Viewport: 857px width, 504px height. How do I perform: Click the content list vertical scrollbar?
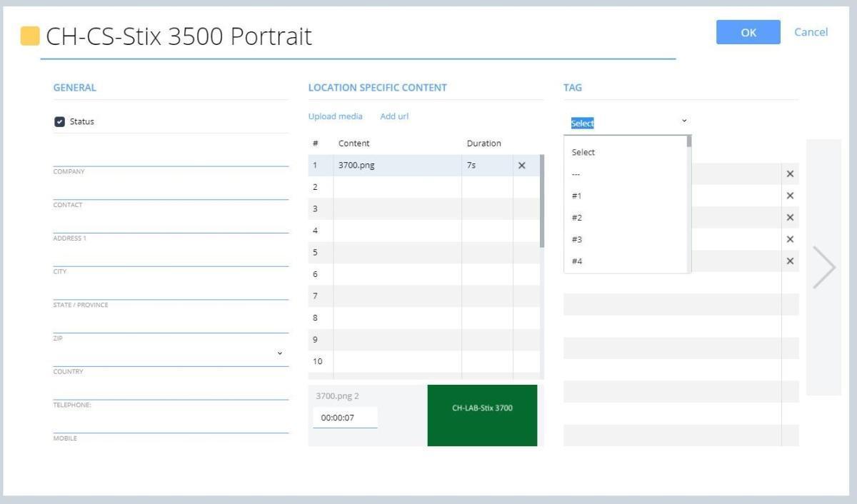tap(542, 202)
